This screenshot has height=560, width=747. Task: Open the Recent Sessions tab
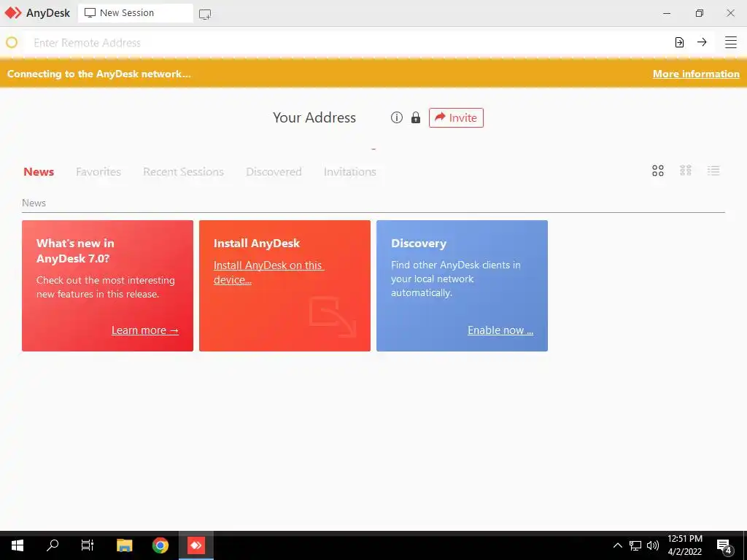tap(183, 171)
